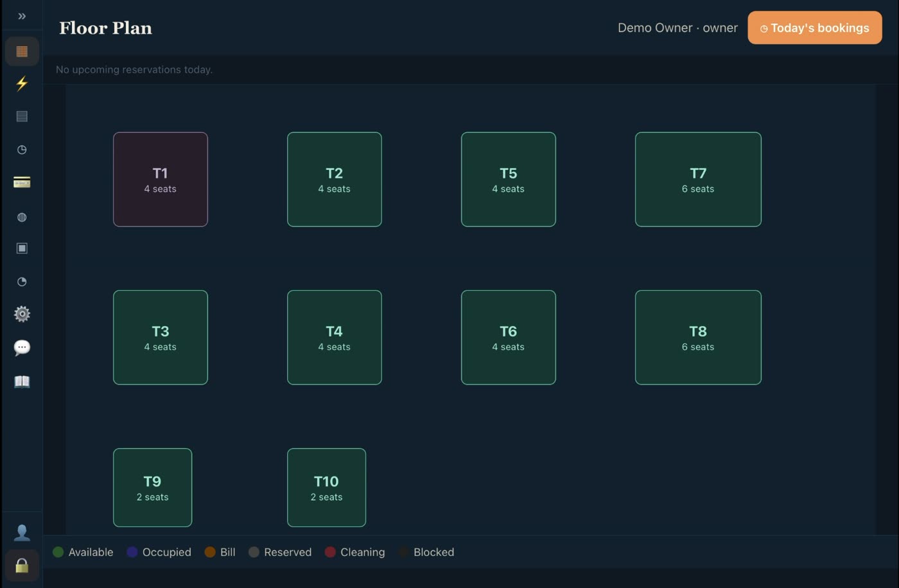
Task: Open the pie chart sidebar icon
Action: (22, 282)
